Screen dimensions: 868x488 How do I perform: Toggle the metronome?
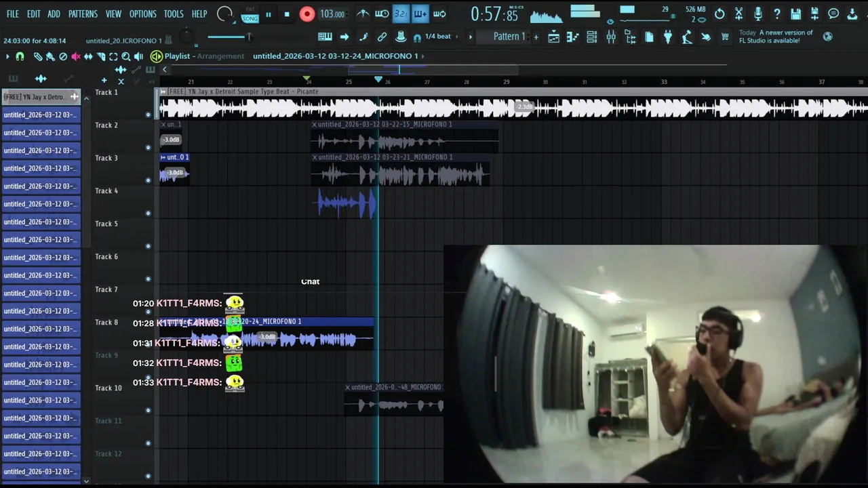click(x=363, y=14)
